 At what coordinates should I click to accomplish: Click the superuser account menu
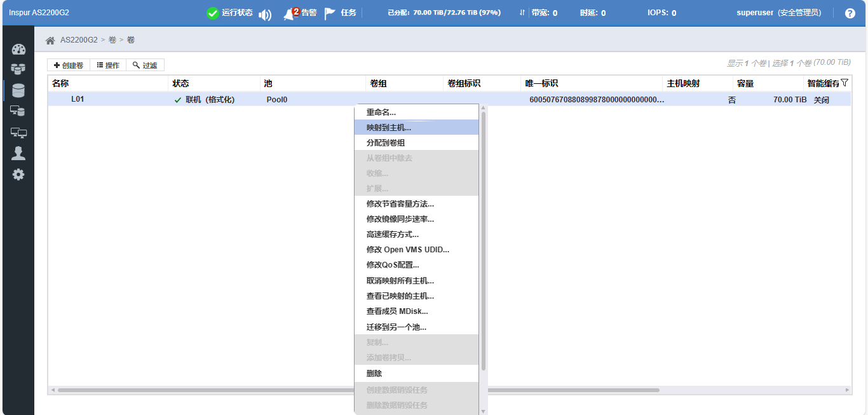coord(778,13)
